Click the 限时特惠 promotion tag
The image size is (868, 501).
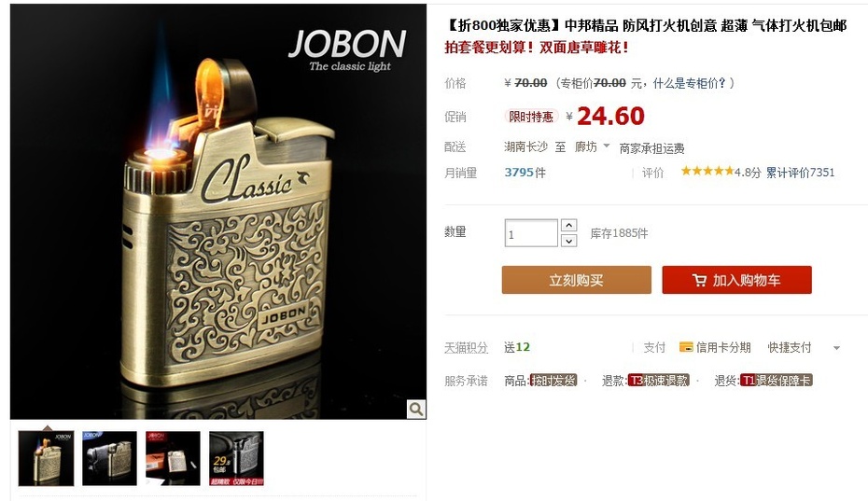pyautogui.click(x=531, y=117)
